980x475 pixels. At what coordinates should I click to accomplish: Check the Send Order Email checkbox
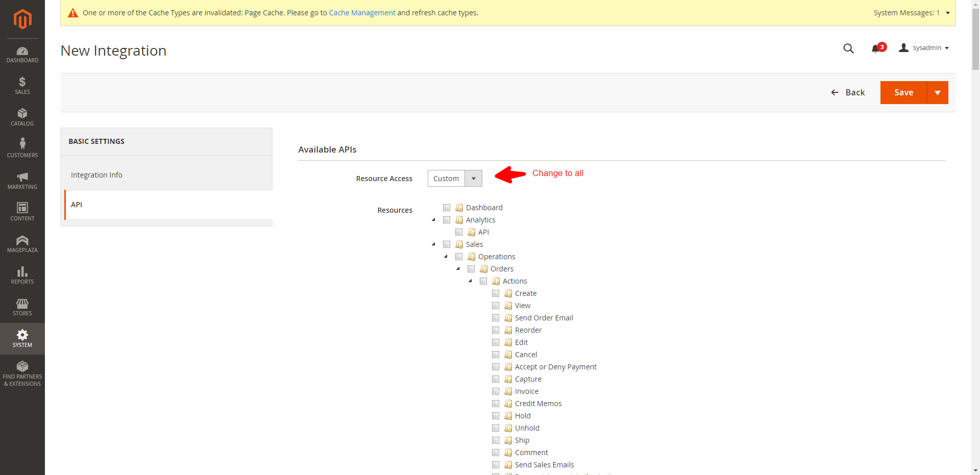496,318
